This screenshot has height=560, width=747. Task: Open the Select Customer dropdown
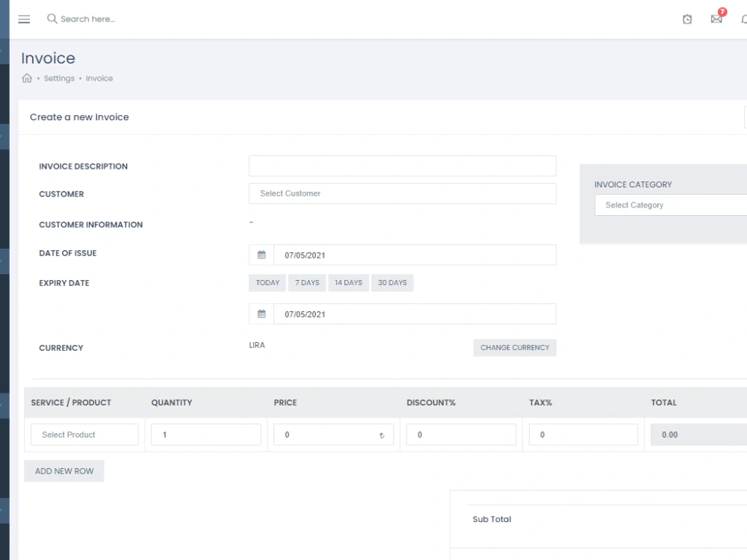click(402, 193)
